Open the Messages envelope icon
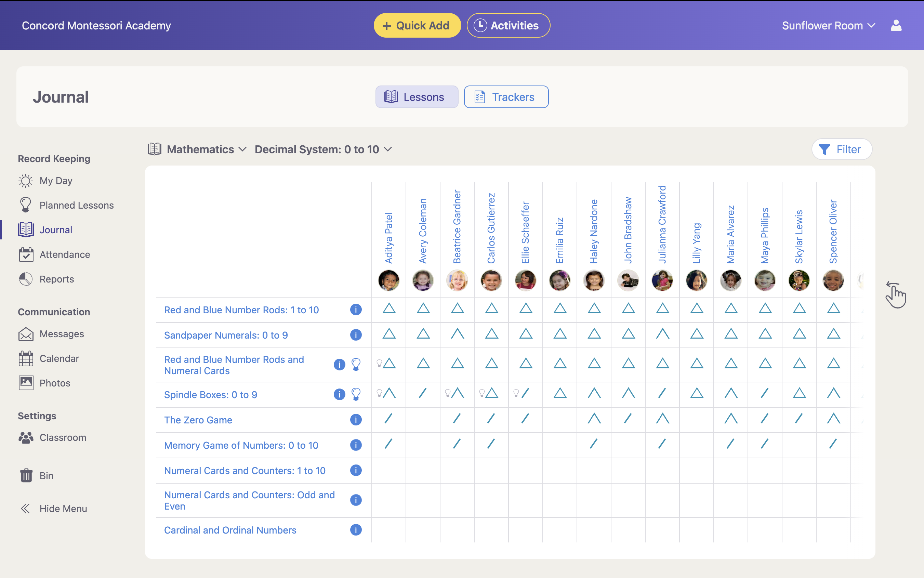Viewport: 924px width, 578px height. 26,334
